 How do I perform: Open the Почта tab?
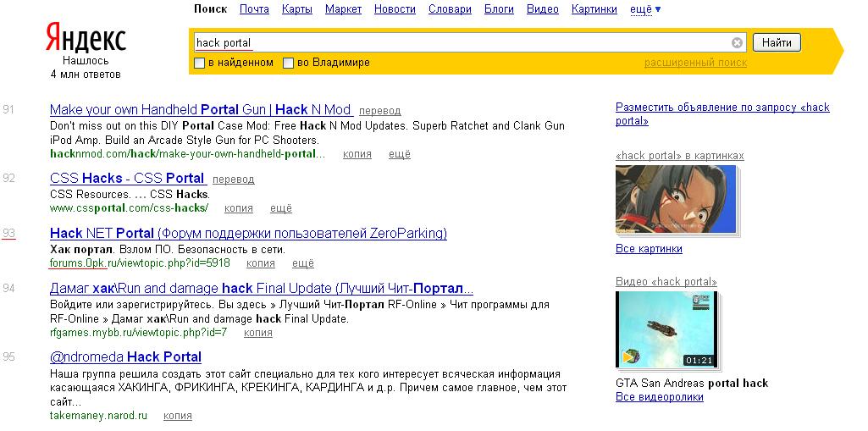tap(254, 9)
